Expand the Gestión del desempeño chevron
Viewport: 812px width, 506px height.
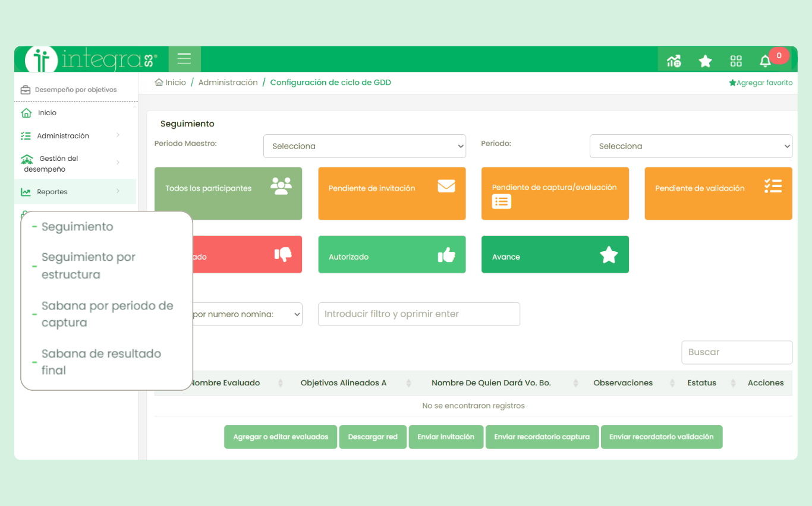pos(118,163)
